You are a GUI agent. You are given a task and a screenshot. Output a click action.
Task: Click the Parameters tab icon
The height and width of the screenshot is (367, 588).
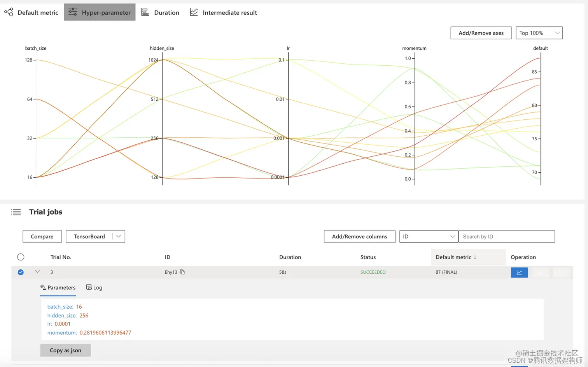tap(43, 287)
